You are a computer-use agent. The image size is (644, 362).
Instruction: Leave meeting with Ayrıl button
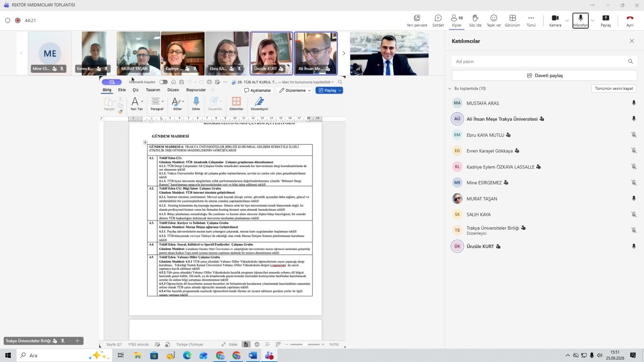[x=630, y=21]
